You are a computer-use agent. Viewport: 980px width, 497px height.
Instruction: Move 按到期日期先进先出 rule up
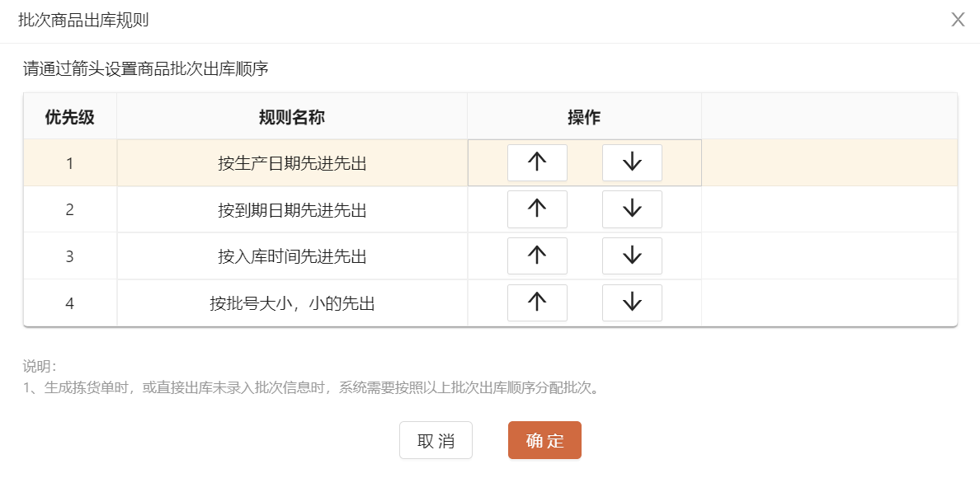click(537, 209)
